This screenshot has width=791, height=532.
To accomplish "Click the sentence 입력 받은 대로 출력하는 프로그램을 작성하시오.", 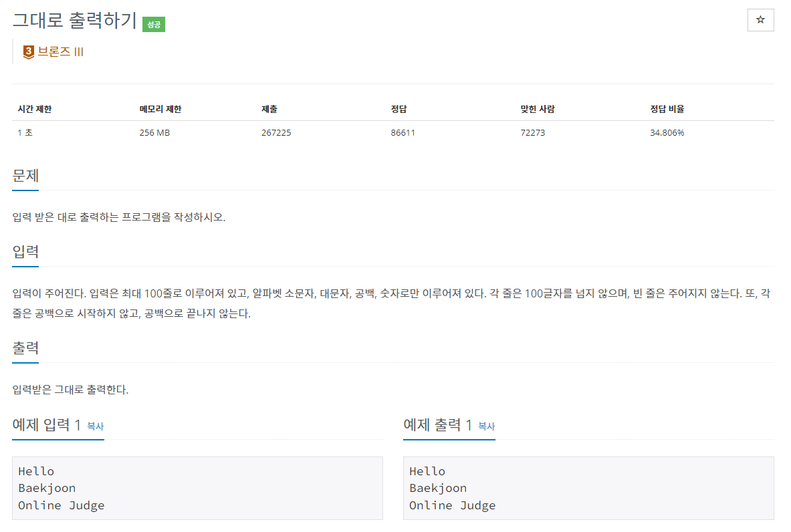I will tap(119, 217).
